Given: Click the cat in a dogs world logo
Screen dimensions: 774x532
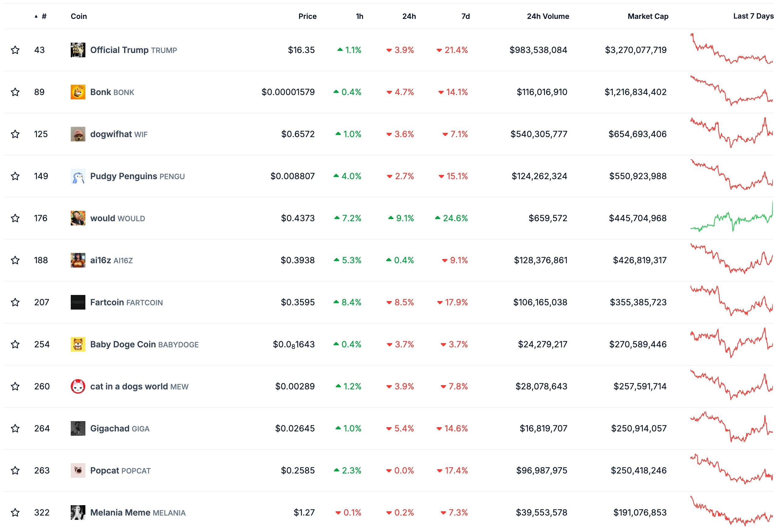Looking at the screenshot, I should click(x=78, y=386).
